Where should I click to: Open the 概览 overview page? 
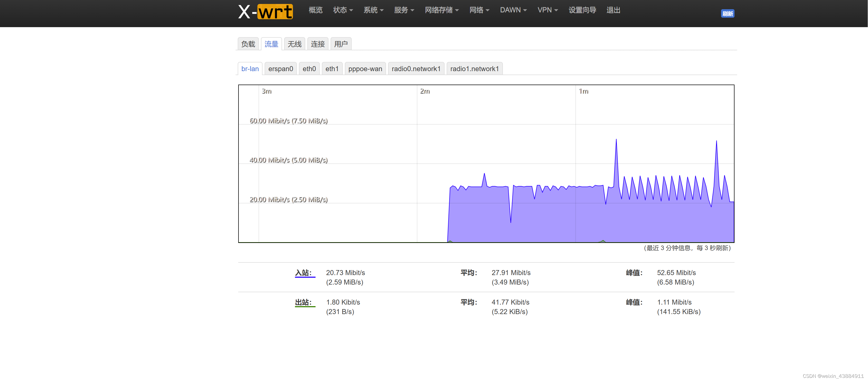tap(315, 10)
